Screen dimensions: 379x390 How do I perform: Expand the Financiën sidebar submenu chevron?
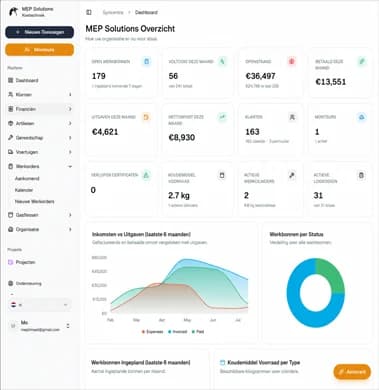tap(70, 109)
